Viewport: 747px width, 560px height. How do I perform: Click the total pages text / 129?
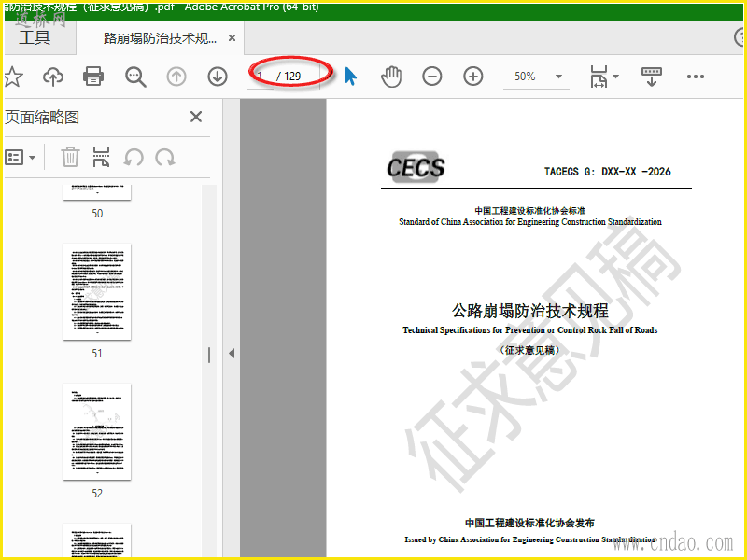click(289, 77)
